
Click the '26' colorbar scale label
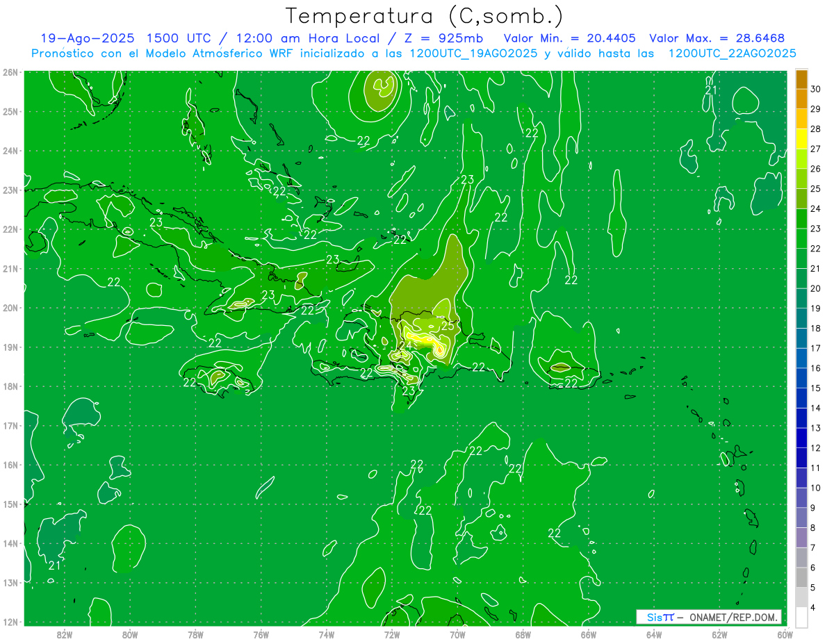point(816,169)
